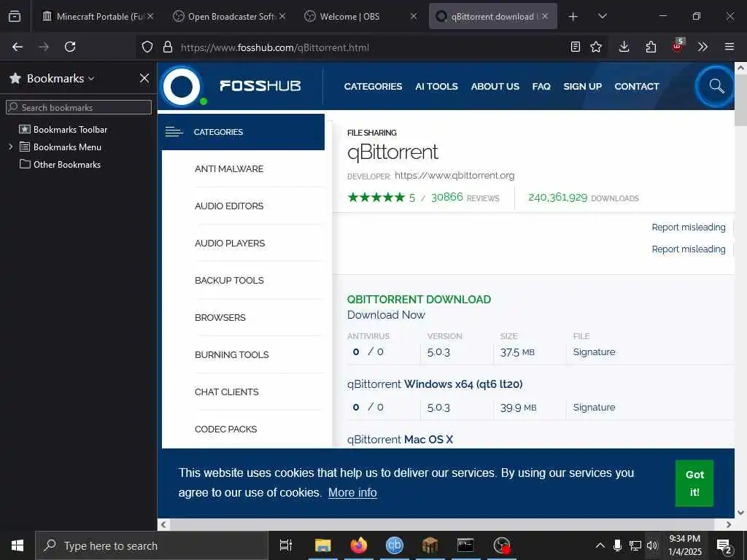
Task: Open the extensions puzzle icon
Action: [651, 47]
